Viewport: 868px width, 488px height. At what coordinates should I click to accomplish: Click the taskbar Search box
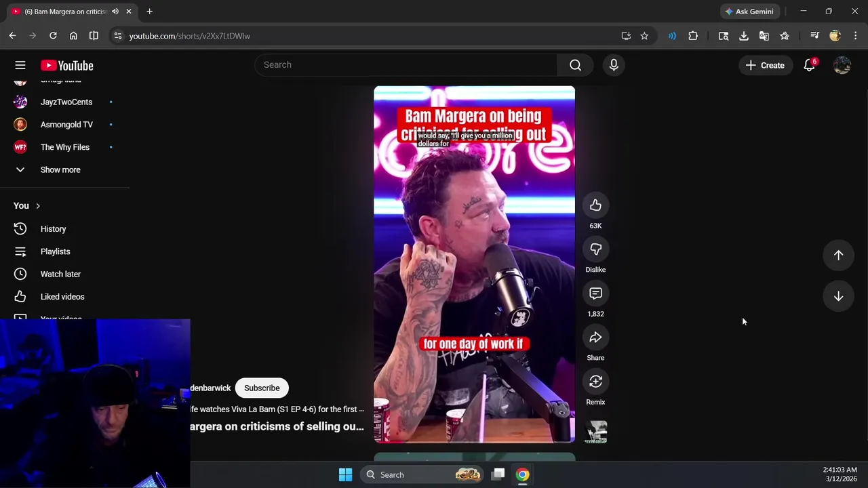click(422, 475)
